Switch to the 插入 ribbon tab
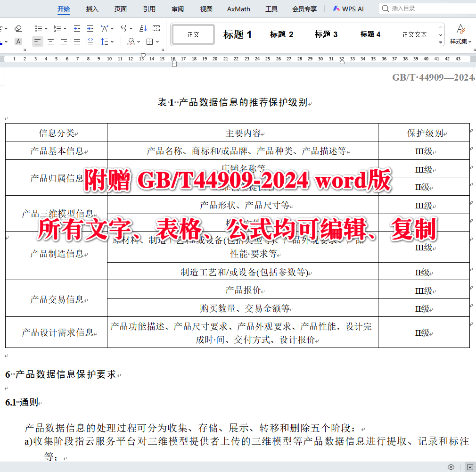476x472 pixels. (92, 8)
